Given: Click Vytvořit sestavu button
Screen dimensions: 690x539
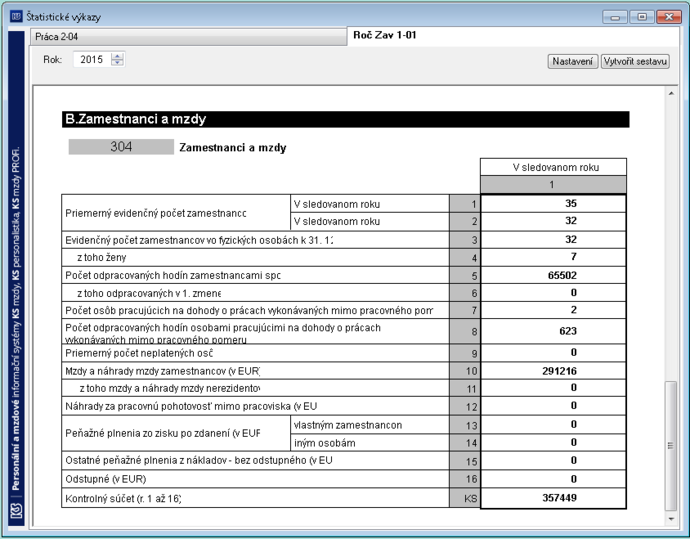Looking at the screenshot, I should [x=635, y=61].
